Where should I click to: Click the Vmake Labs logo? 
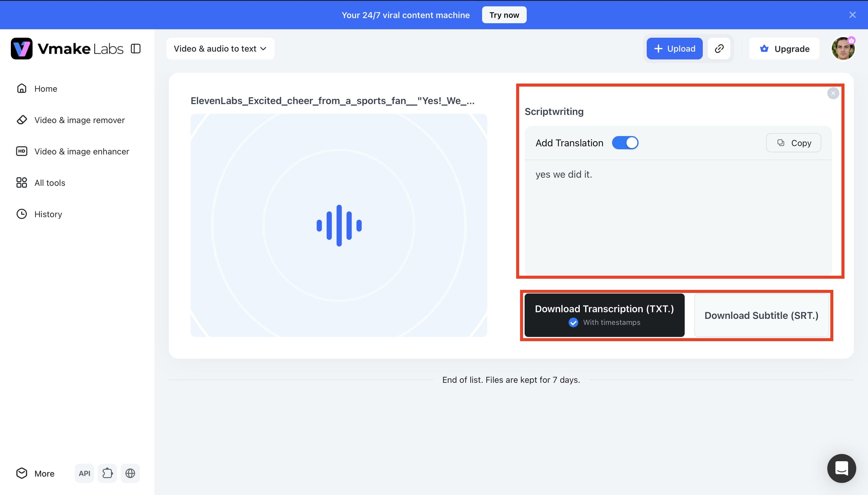click(67, 49)
